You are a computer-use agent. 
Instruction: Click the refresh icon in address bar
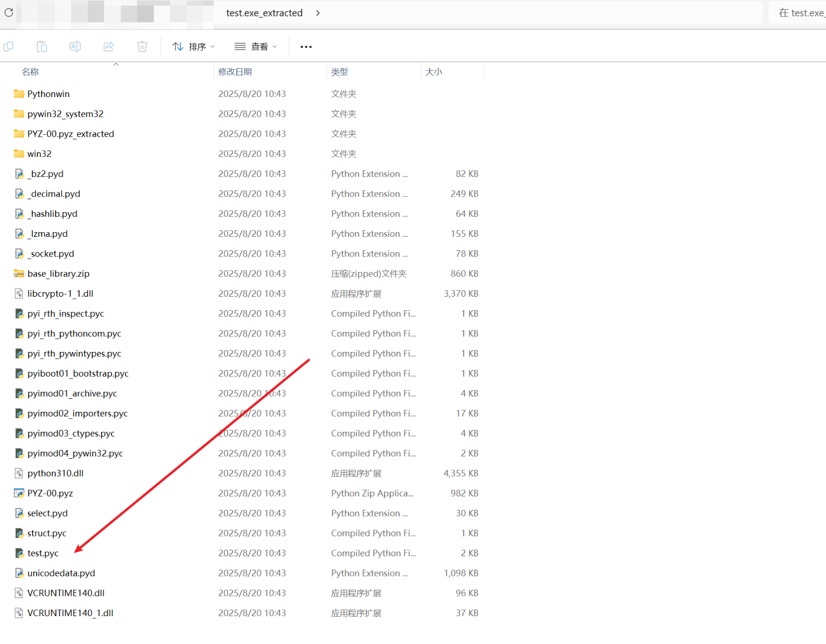[9, 12]
